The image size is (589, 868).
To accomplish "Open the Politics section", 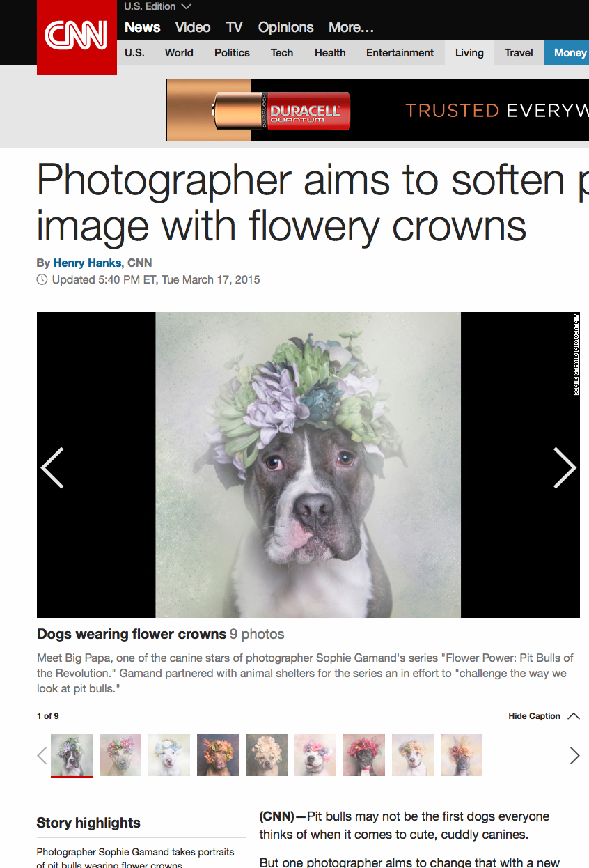I will pyautogui.click(x=232, y=53).
